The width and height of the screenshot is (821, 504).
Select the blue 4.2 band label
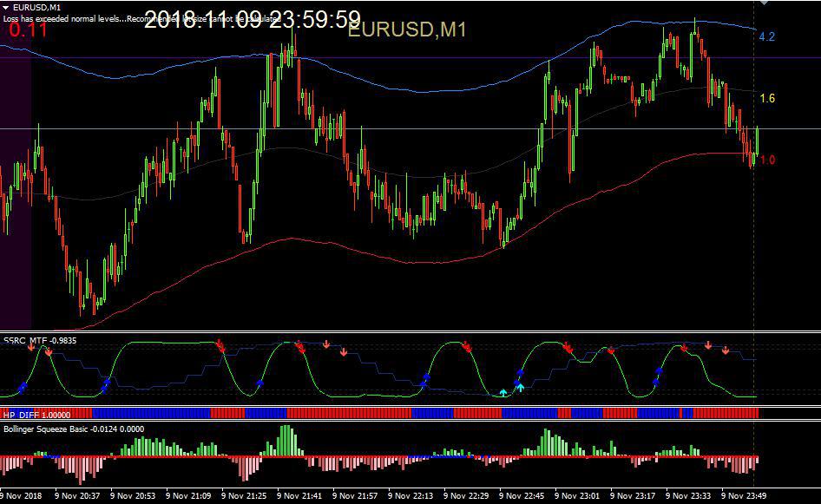[766, 36]
